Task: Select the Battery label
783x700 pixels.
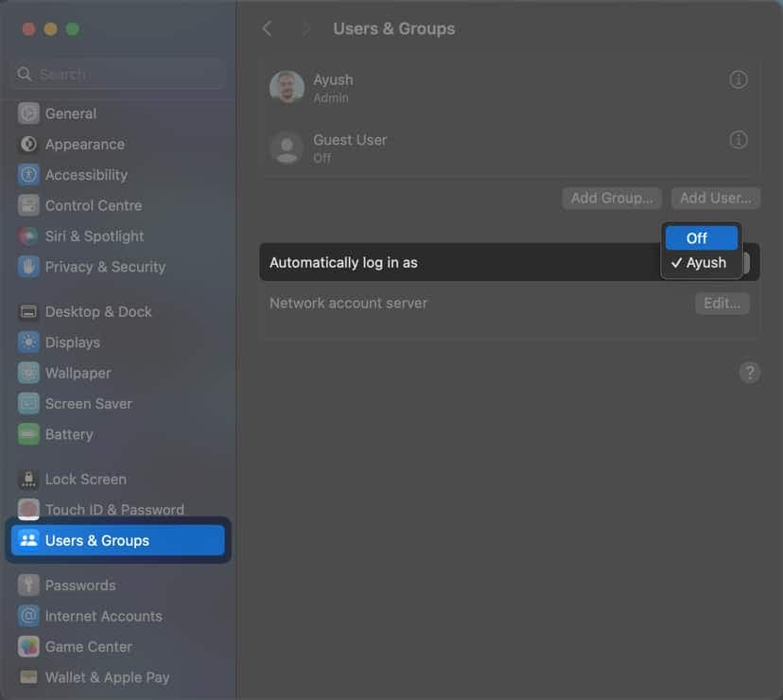Action: pos(69,435)
